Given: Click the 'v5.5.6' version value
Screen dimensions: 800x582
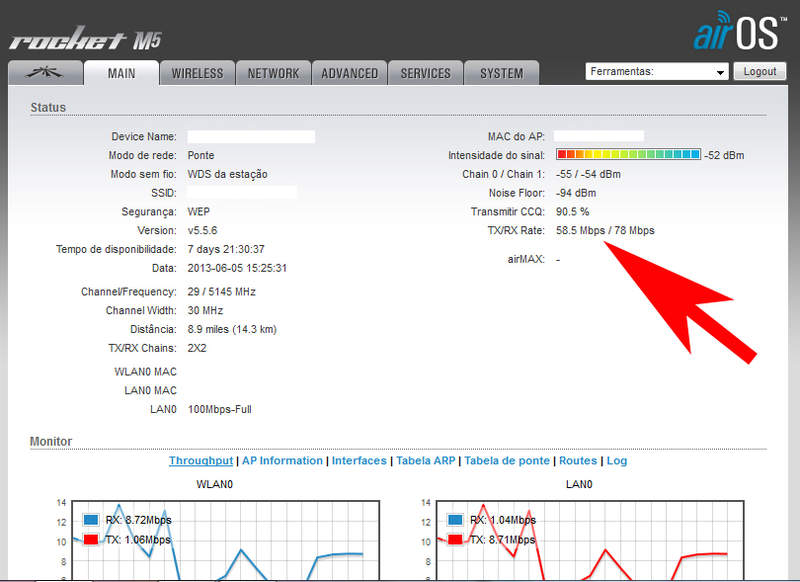Looking at the screenshot, I should 203,231.
